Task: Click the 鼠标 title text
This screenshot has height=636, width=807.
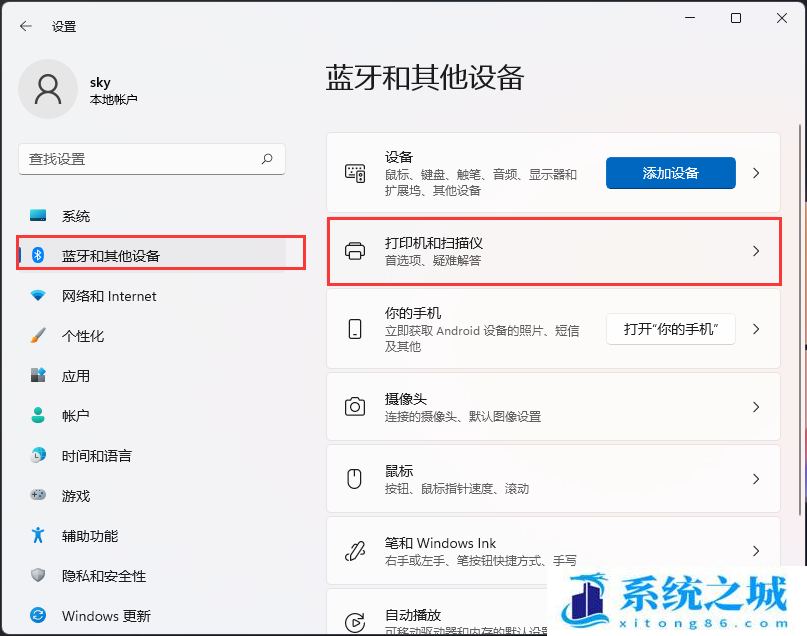Action: click(x=399, y=471)
